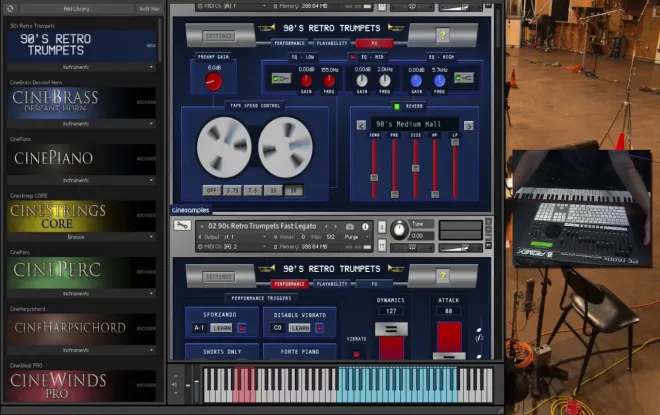Adjust EQ High frequency blue knob

439,80
